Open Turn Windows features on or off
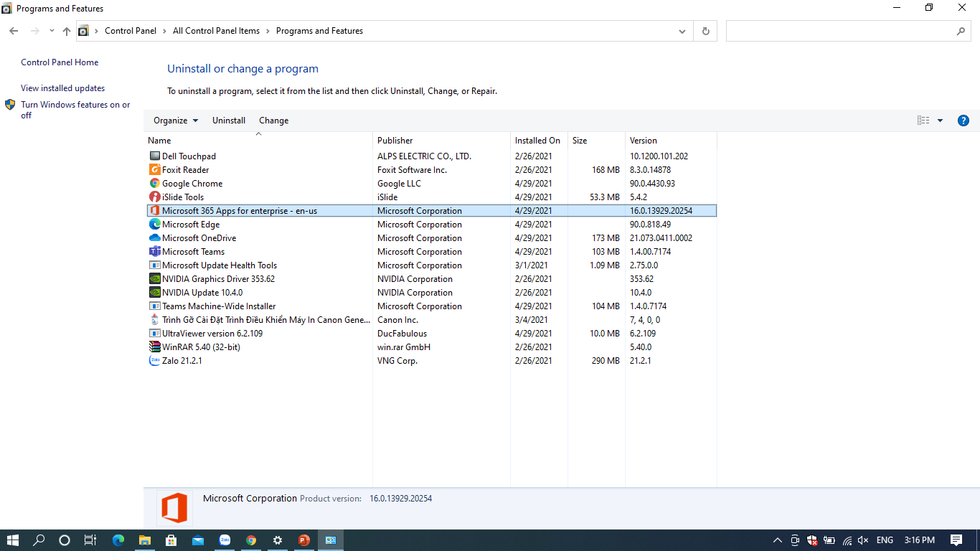Screen dimensions: 980x551 75,110
